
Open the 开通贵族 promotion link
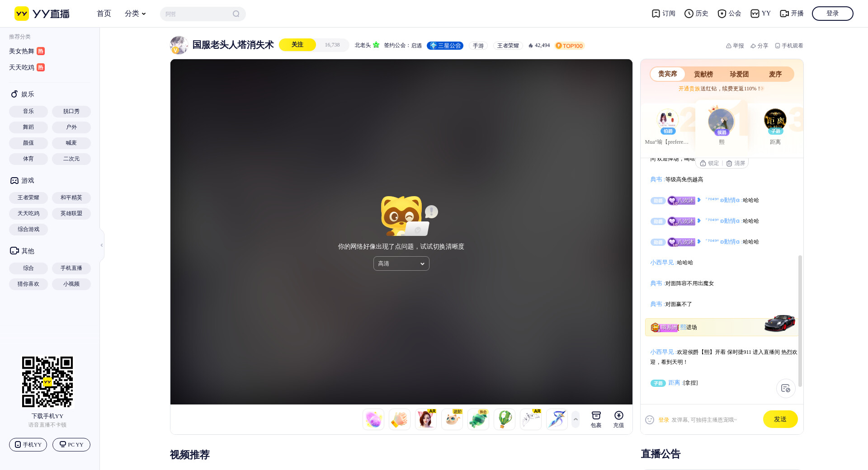(x=689, y=89)
